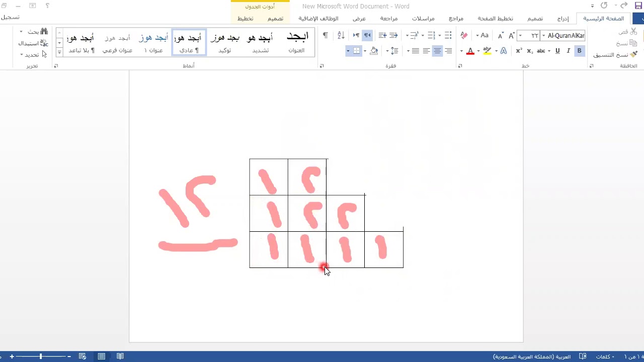
Task: Switch to the Page Layout tab (تخطيط الصفحة)
Action: tap(496, 19)
